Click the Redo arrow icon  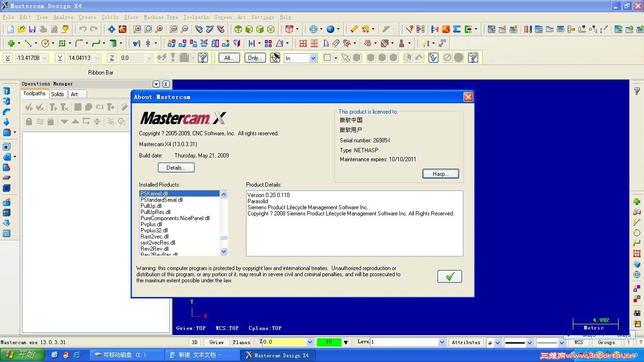pos(94,29)
